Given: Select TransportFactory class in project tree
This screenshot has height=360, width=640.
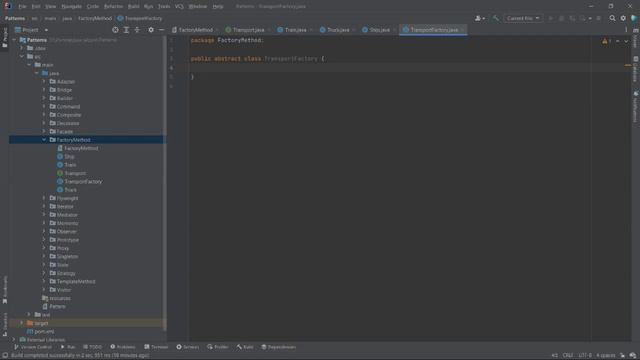Looking at the screenshot, I should (80, 181).
